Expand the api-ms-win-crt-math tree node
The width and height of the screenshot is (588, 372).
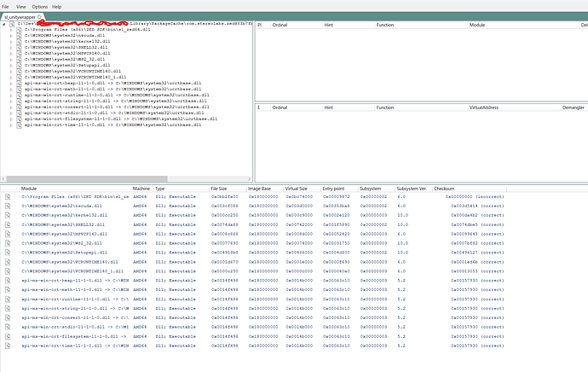point(11,90)
